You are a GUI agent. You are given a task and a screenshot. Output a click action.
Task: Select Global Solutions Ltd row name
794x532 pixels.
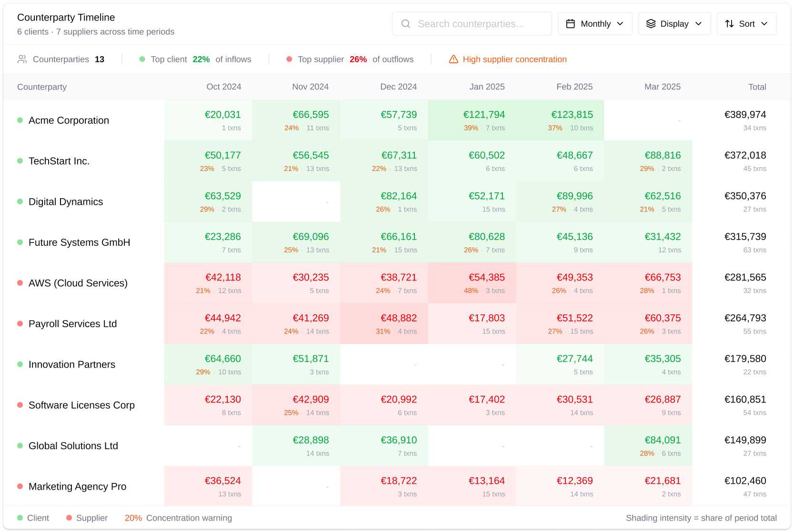click(x=73, y=446)
